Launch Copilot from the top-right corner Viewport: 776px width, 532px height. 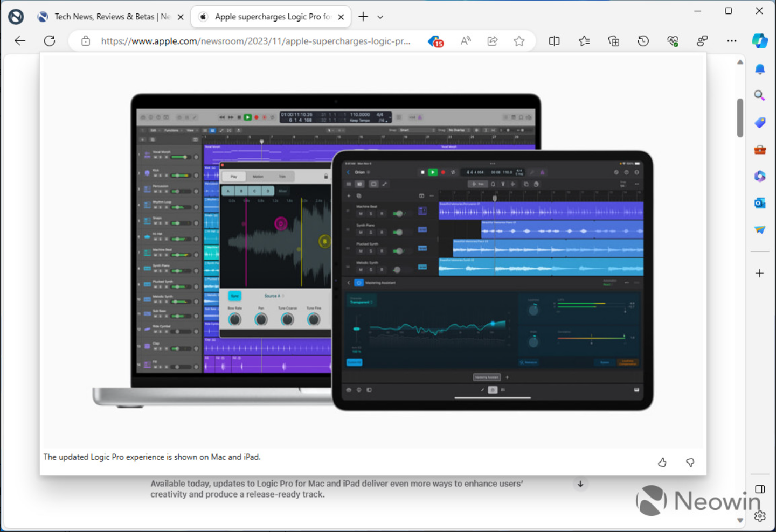(x=760, y=41)
